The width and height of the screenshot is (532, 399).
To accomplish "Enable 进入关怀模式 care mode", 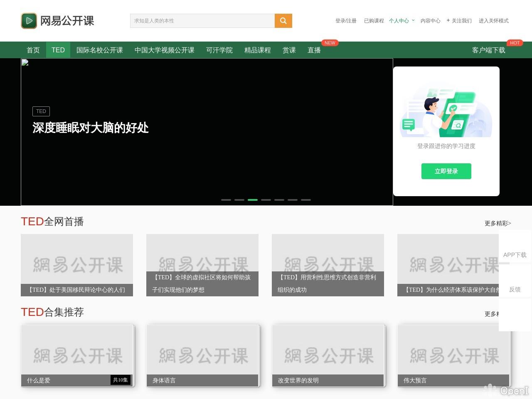I will click(493, 20).
